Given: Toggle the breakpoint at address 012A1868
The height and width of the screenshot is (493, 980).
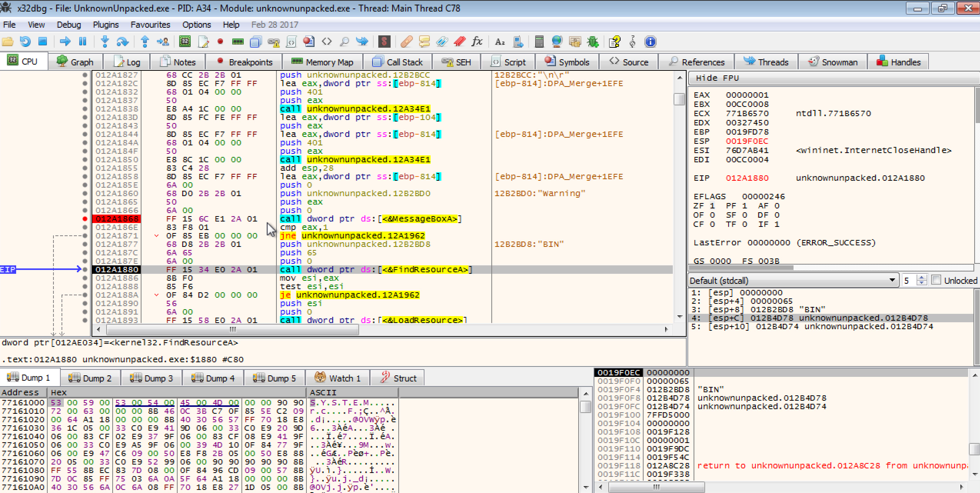Looking at the screenshot, I should click(85, 219).
